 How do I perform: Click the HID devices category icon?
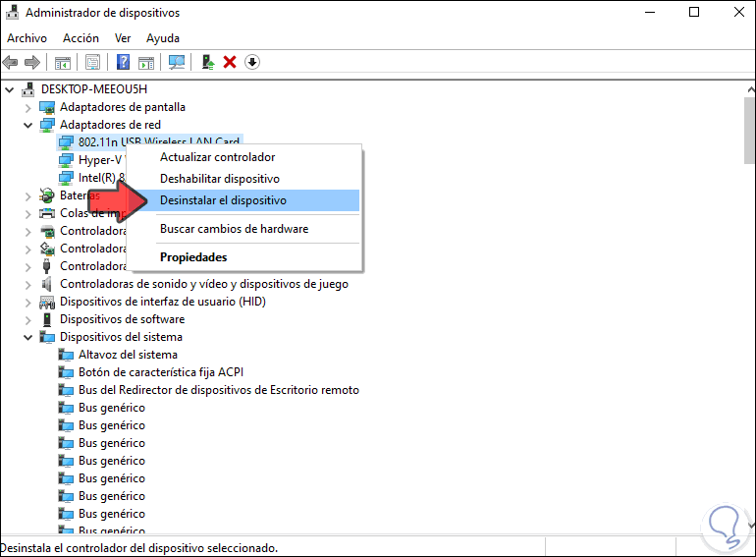coord(47,302)
